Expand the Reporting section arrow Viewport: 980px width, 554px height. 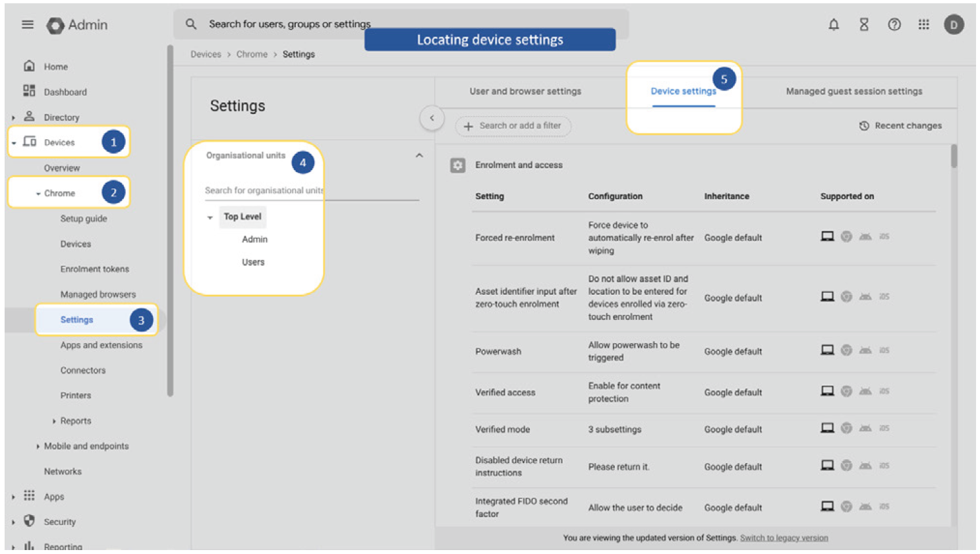(x=13, y=547)
